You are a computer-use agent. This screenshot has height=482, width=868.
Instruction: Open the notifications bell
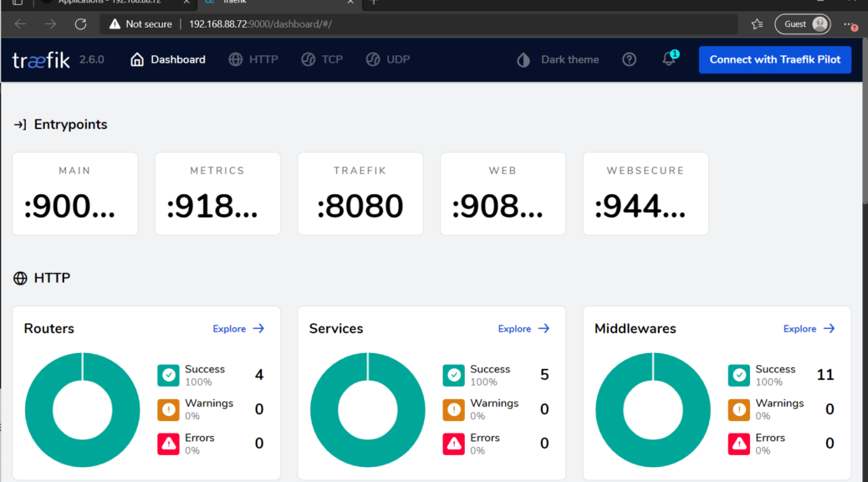(x=669, y=59)
